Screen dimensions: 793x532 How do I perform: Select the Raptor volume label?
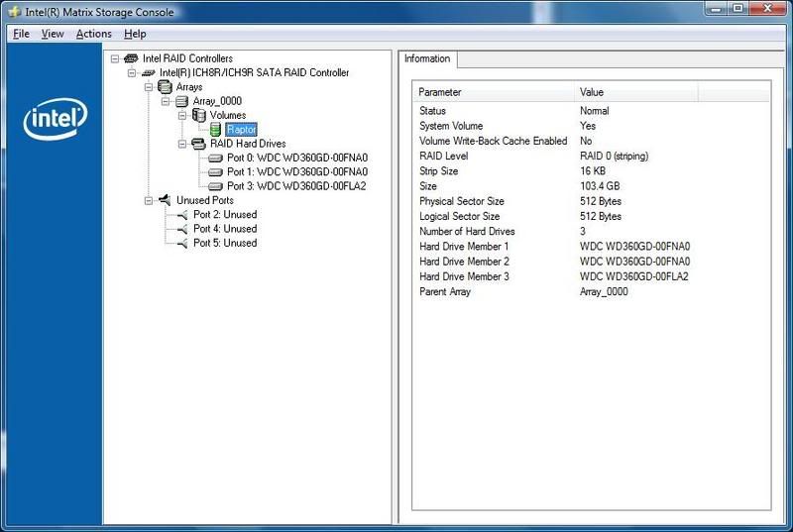pyautogui.click(x=241, y=130)
